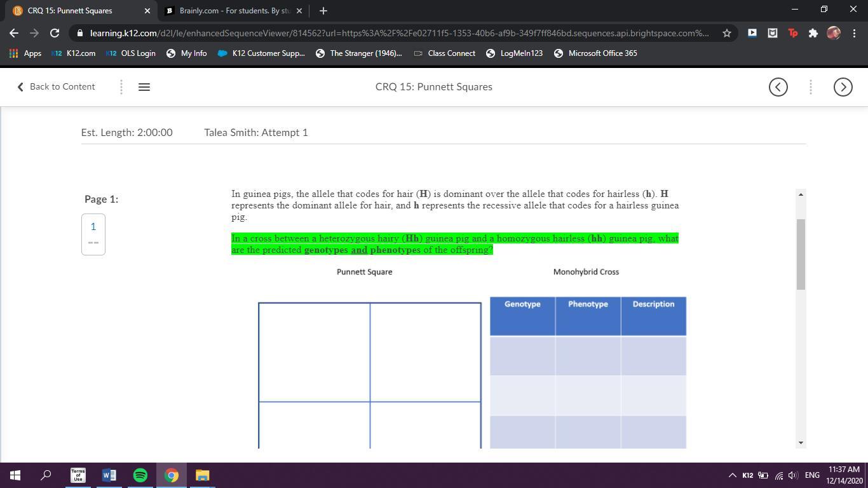The width and height of the screenshot is (868, 488).
Task: Go to next activity with right arrow
Action: click(843, 87)
